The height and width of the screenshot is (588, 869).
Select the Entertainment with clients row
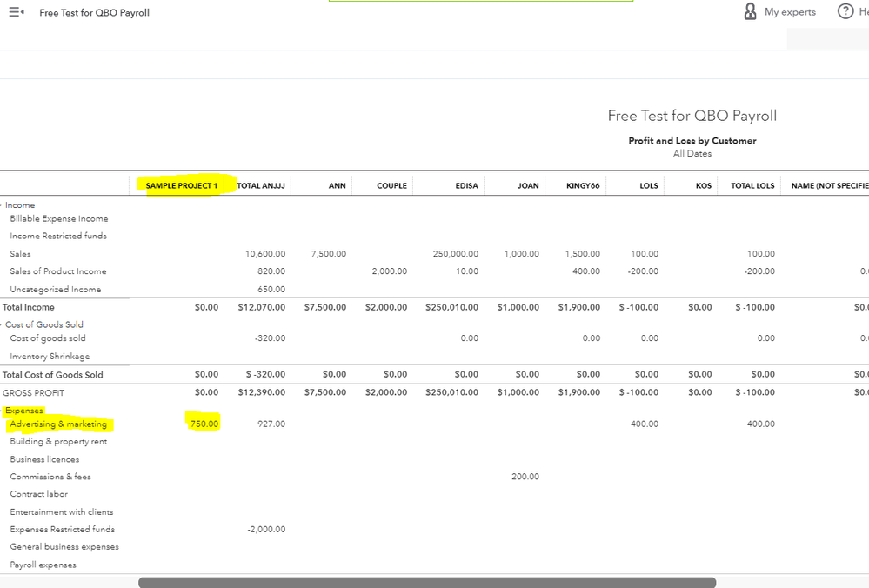[x=62, y=512]
